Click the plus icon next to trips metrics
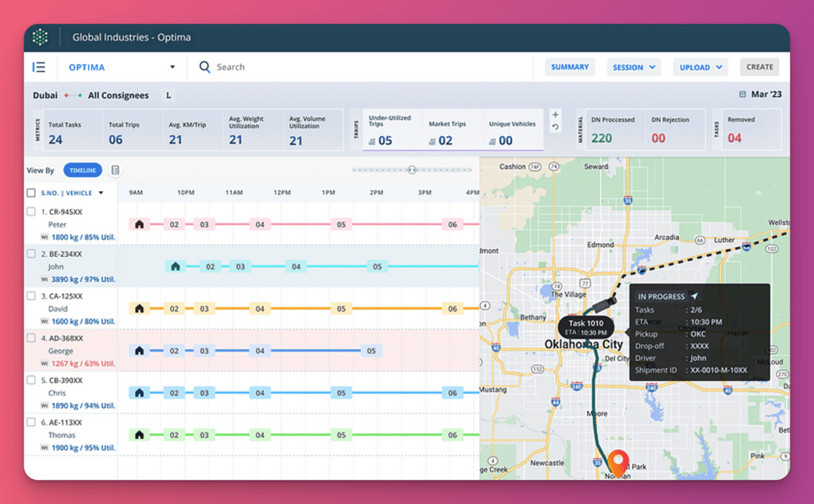The image size is (814, 504). [x=556, y=115]
